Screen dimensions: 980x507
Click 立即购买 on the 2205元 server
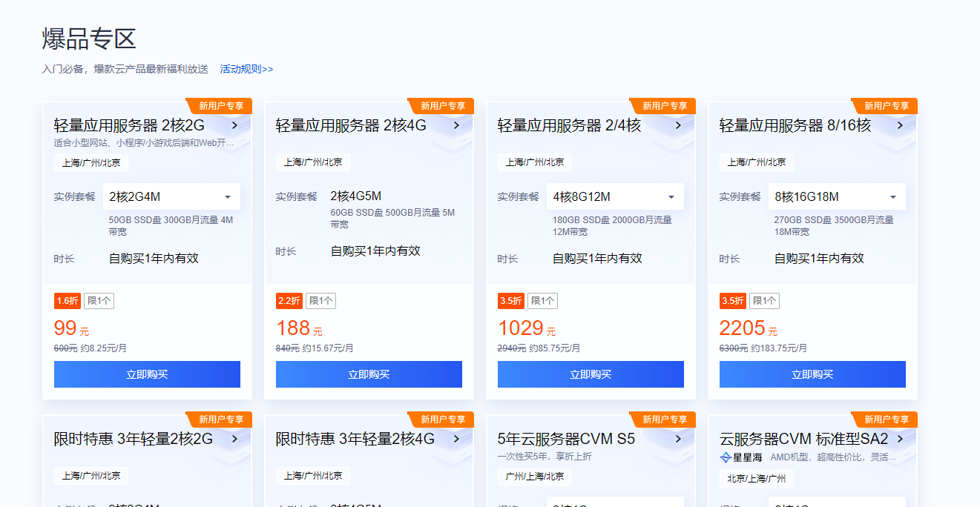[812, 374]
